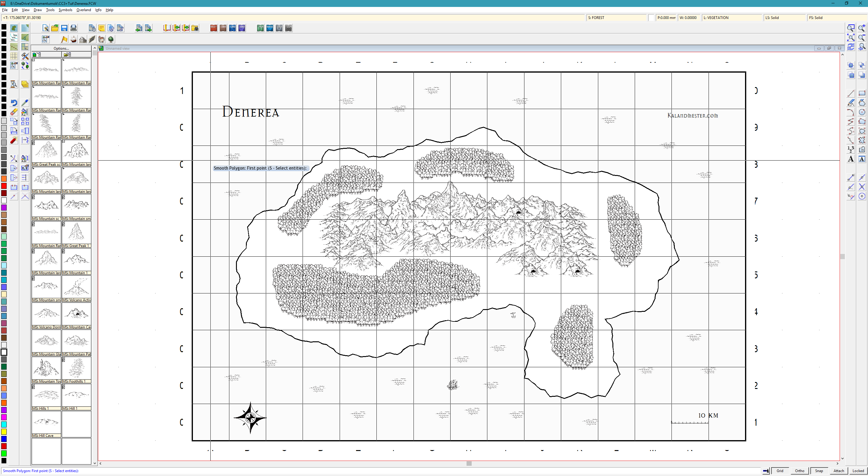Select the Text tool letter A
Screen dimensions: 868x476
(851, 159)
